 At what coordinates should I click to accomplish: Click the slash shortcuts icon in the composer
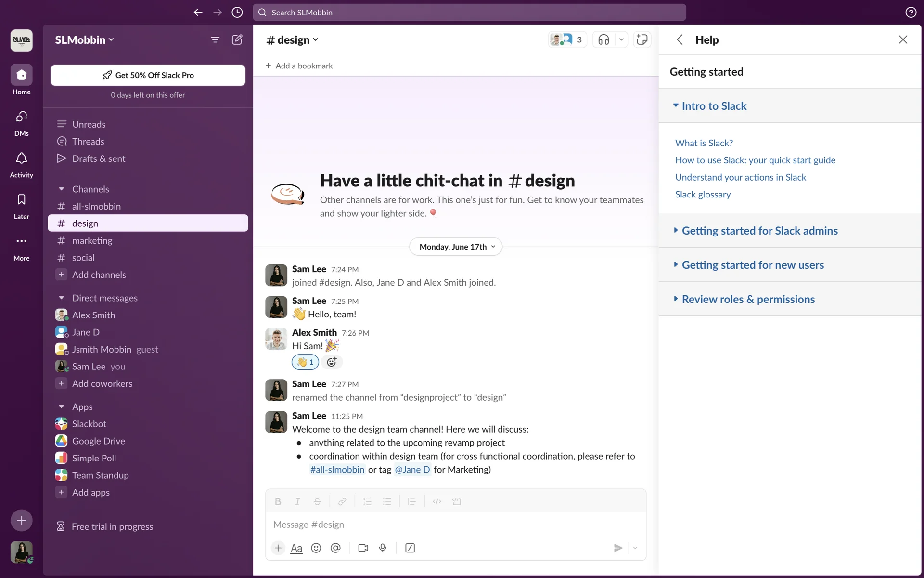pyautogui.click(x=410, y=548)
